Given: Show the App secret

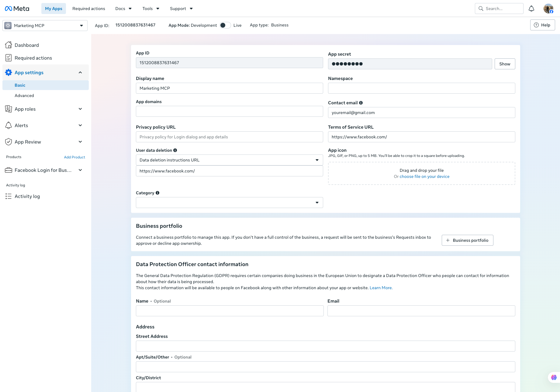Looking at the screenshot, I should tap(505, 64).
